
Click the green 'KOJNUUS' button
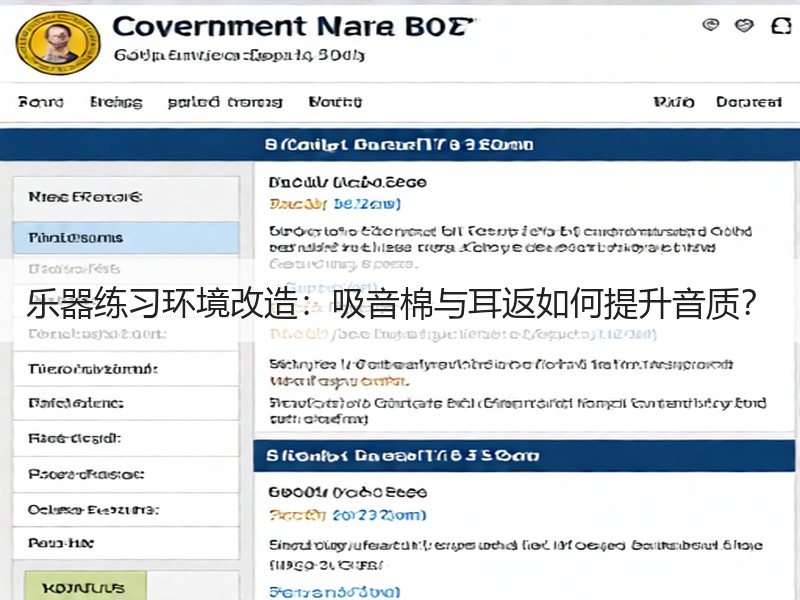(x=86, y=587)
